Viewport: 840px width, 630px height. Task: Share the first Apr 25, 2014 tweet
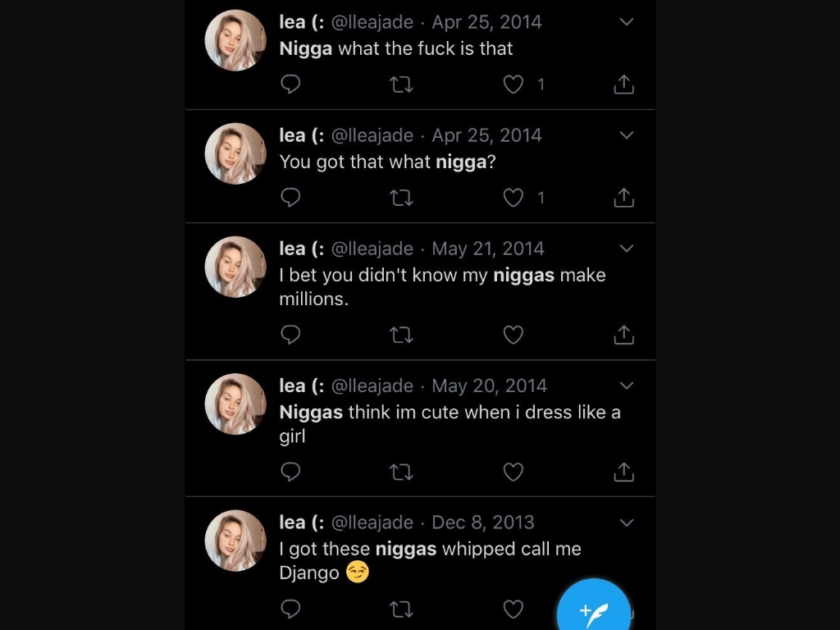pyautogui.click(x=623, y=84)
